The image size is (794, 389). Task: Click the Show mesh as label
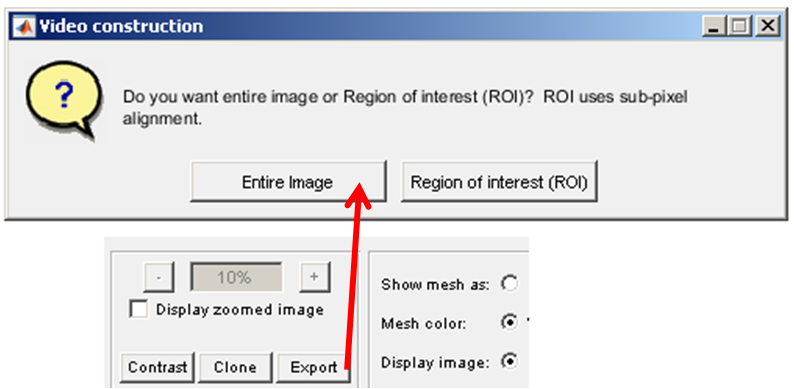(x=435, y=284)
